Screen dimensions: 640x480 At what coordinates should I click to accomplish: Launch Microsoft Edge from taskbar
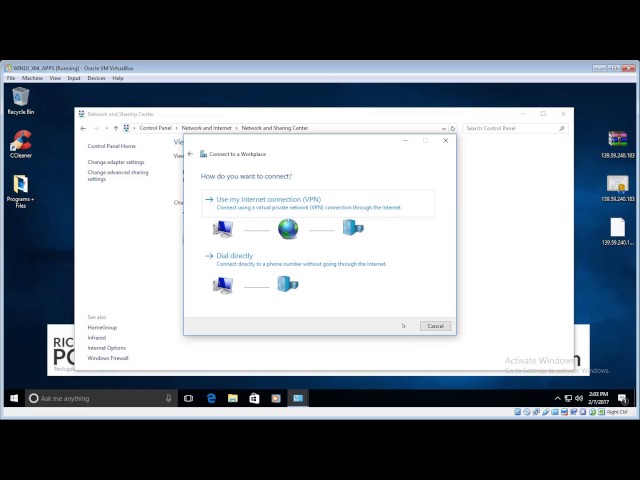tap(211, 398)
